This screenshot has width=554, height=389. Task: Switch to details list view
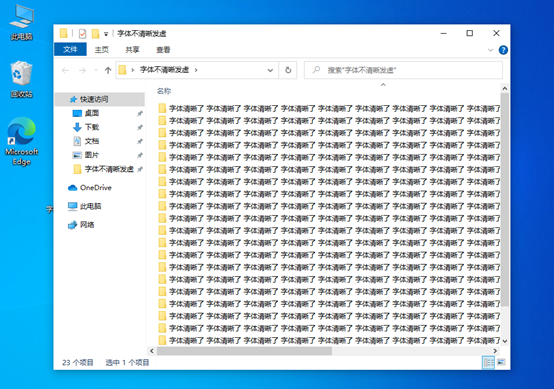pos(488,362)
